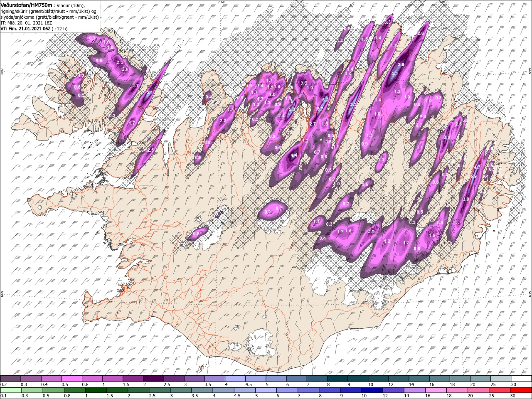The height and width of the screenshot is (399, 532).
Task: Click the '3.5' snowfall value on the map
Action: coord(303,83)
